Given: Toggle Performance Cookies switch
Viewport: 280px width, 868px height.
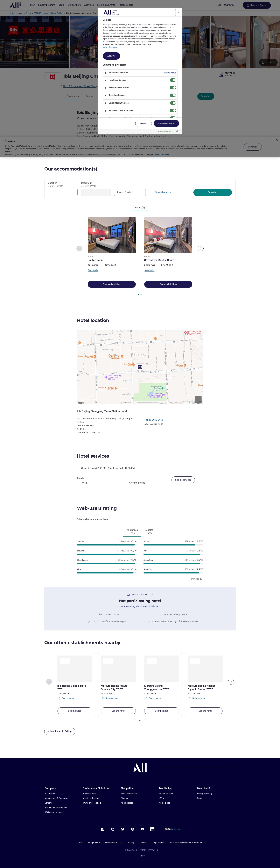Looking at the screenshot, I should point(173,88).
